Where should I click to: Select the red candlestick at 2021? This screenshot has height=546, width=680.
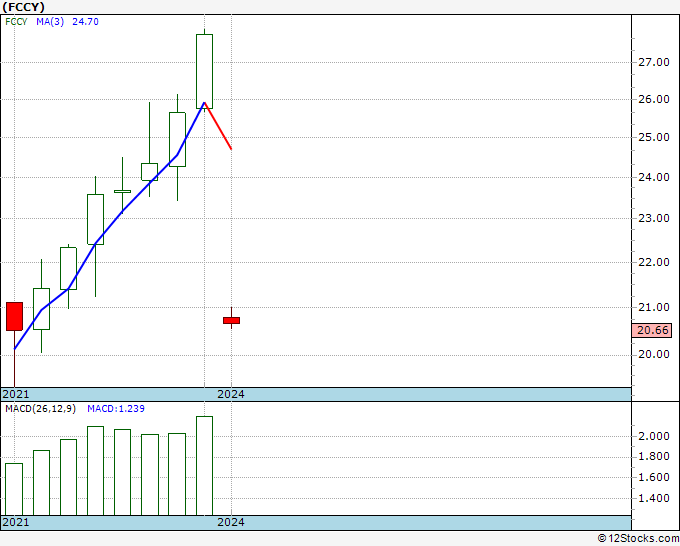coord(14,317)
